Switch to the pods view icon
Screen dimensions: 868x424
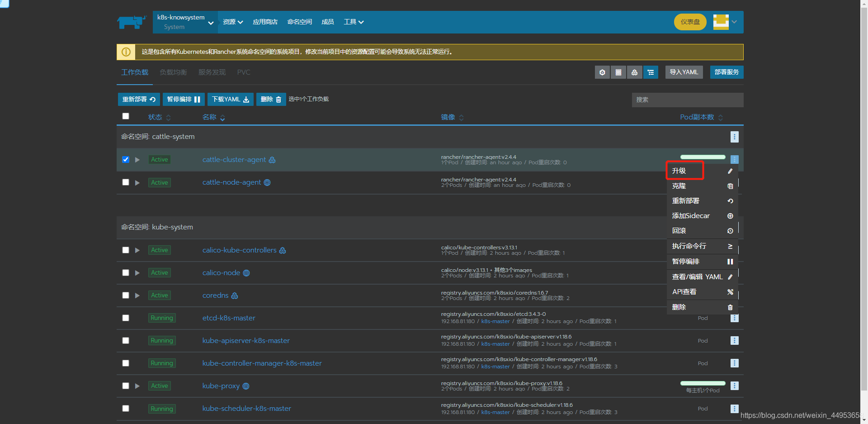click(602, 72)
